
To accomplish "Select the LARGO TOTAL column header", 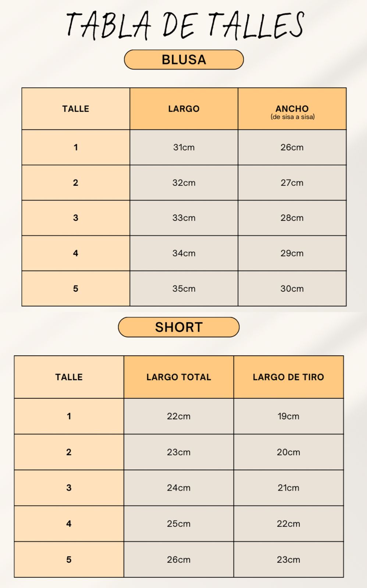I will pyautogui.click(x=179, y=377).
